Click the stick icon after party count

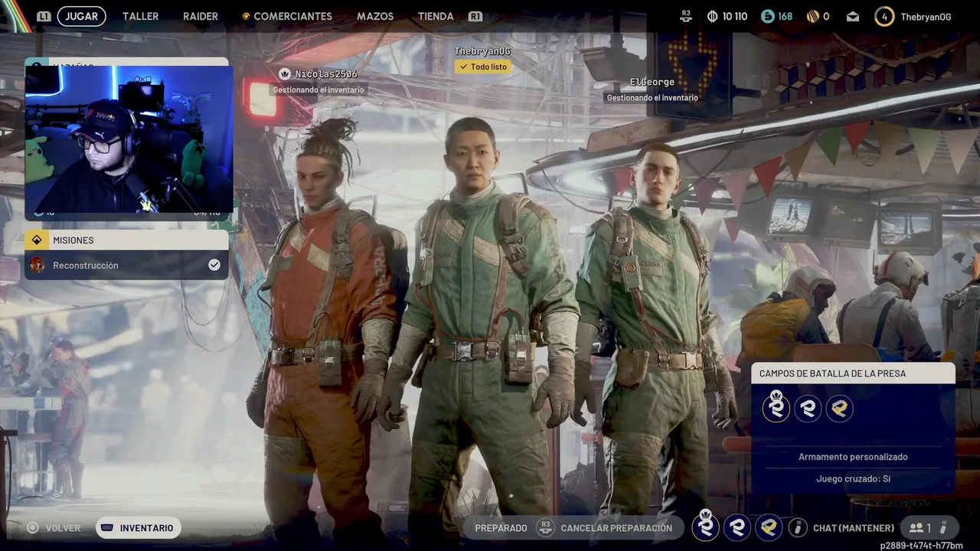tap(944, 527)
